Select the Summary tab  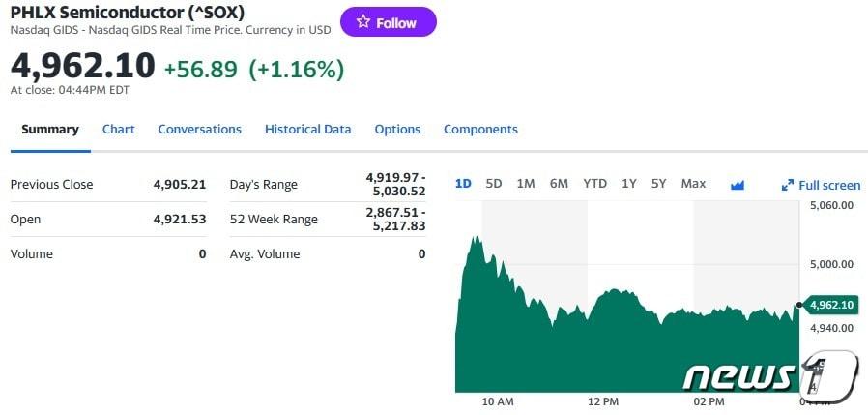point(50,129)
